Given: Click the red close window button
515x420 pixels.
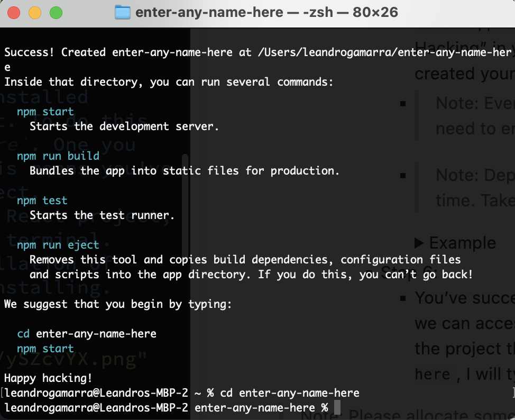Looking at the screenshot, I should [14, 13].
